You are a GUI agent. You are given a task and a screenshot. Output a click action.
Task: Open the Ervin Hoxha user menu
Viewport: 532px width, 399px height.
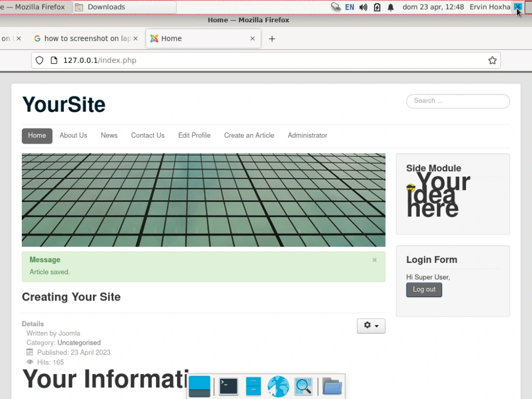click(490, 7)
